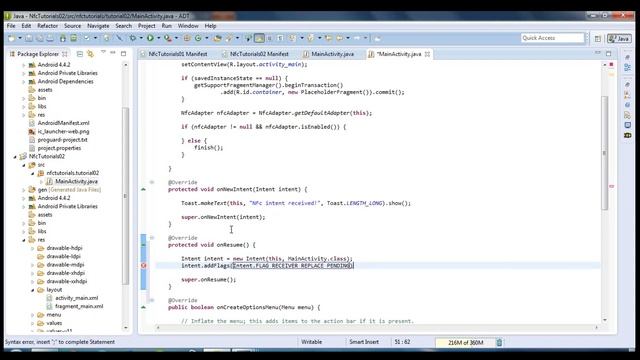640x360 pixels.
Task: Maximize the Package Explorer panel
Action: coord(123,53)
